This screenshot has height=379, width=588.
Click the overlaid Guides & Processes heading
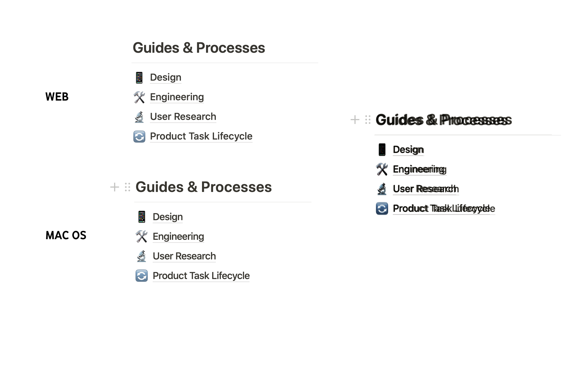tap(444, 120)
